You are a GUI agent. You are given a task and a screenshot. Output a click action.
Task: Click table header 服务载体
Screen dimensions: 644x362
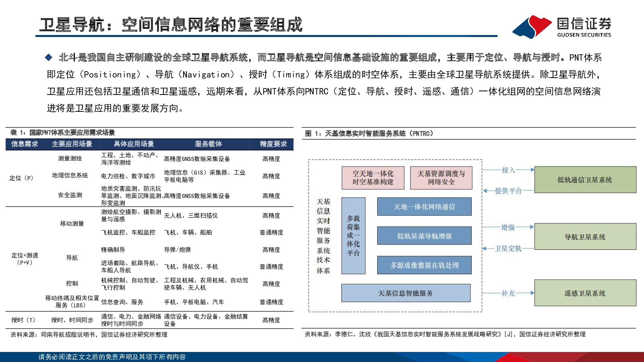208,144
